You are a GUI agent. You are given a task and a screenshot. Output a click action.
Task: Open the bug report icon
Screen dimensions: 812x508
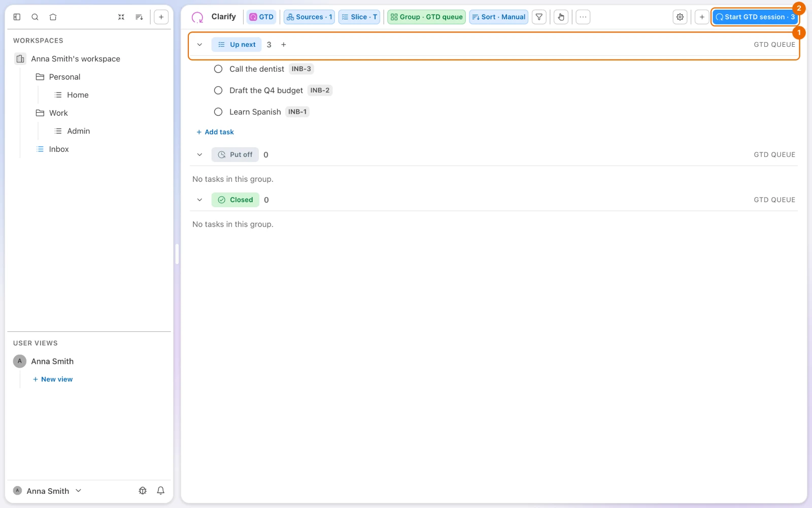[x=143, y=491]
